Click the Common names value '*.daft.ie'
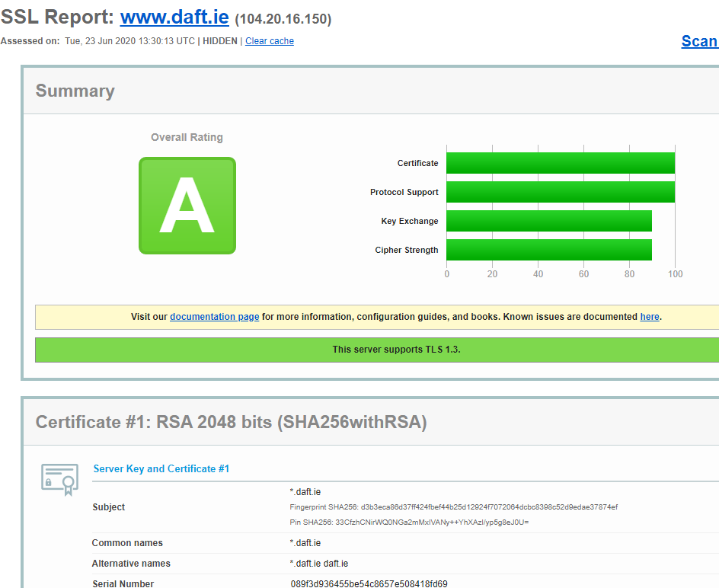This screenshot has height=588, width=719. click(x=305, y=543)
